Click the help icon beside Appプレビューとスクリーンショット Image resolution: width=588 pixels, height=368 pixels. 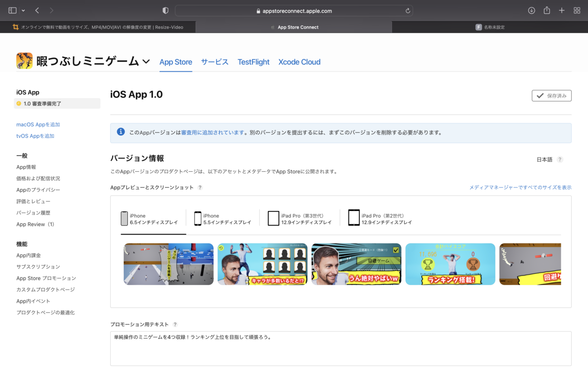click(200, 187)
